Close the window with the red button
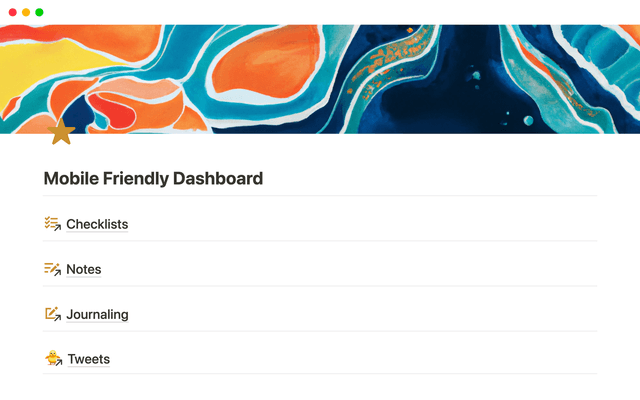 (12, 12)
